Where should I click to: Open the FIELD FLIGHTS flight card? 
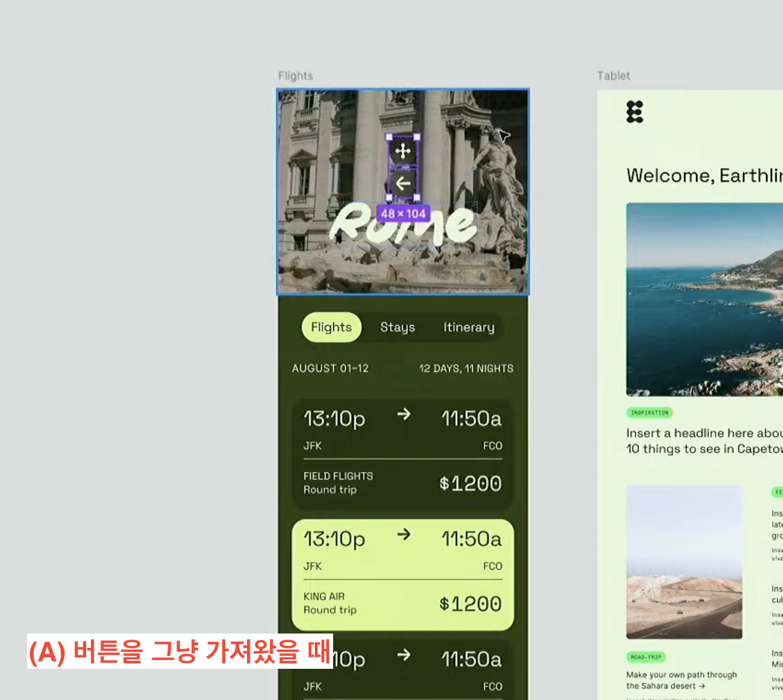click(x=402, y=454)
